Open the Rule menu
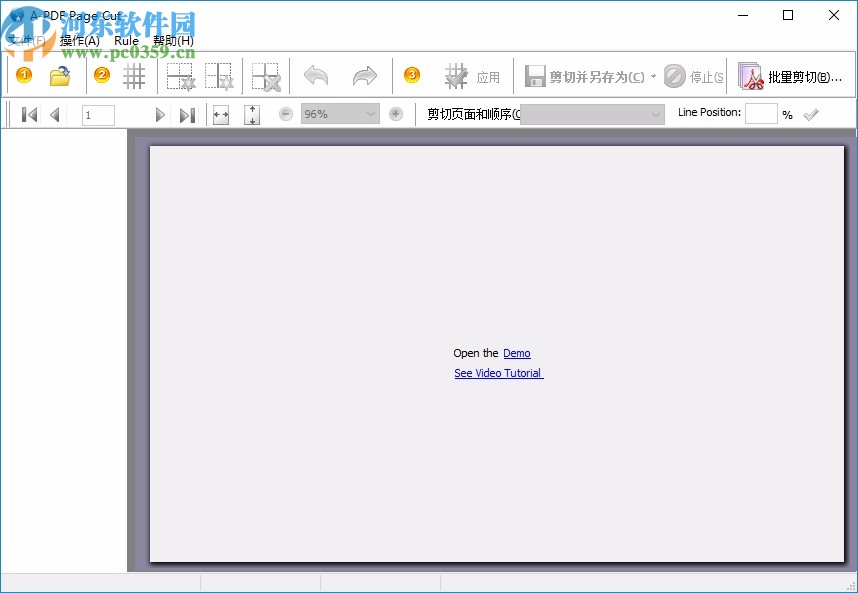 coord(126,40)
